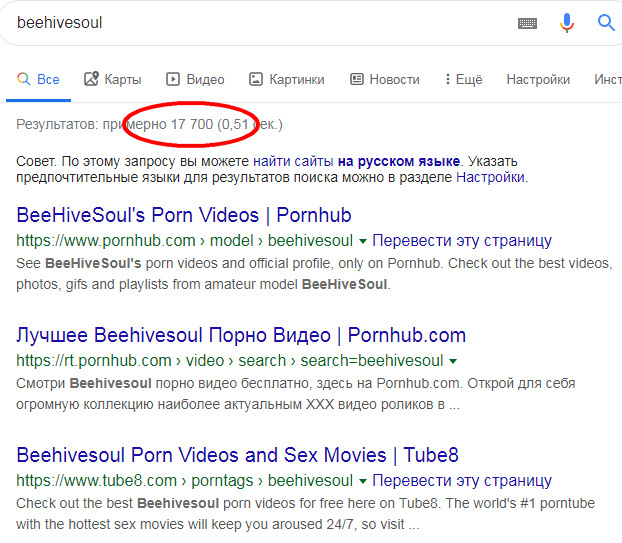Open Настройки in the tab bar
The height and width of the screenshot is (543, 622).
click(x=538, y=79)
